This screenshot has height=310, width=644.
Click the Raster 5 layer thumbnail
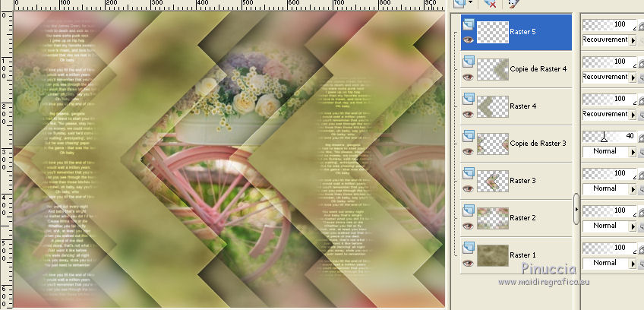click(493, 32)
